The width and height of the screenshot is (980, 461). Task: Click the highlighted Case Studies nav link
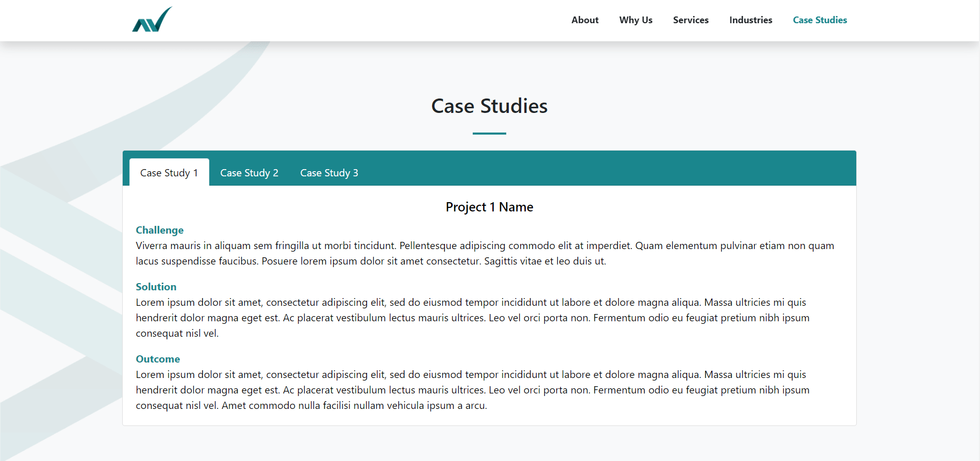tap(819, 20)
